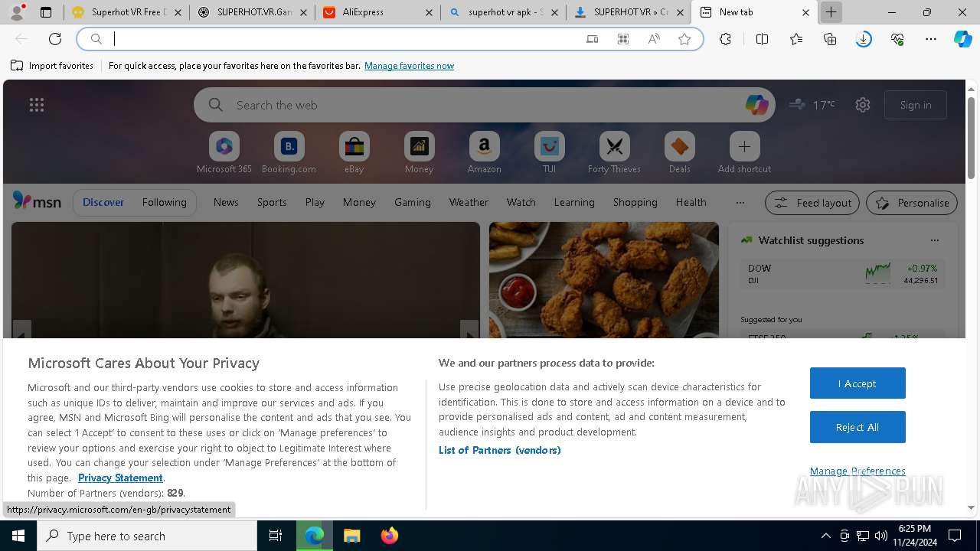Click taskbar Type here to search box
Image resolution: width=980 pixels, height=551 pixels.
147,536
